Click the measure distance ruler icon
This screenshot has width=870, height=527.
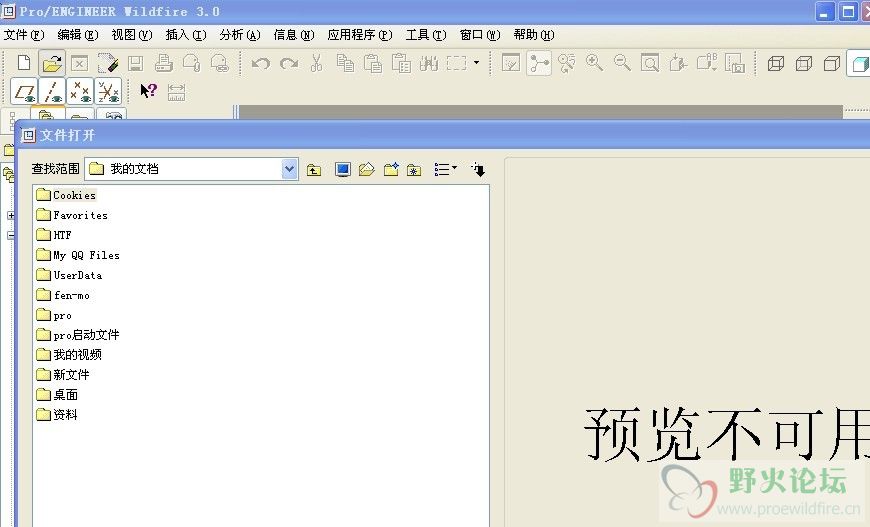(176, 92)
